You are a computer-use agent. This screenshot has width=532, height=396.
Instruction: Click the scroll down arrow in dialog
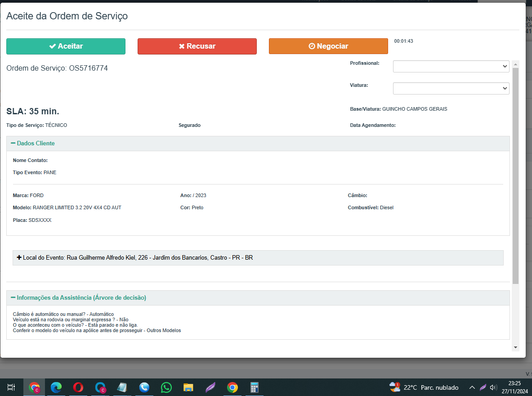[x=515, y=347]
